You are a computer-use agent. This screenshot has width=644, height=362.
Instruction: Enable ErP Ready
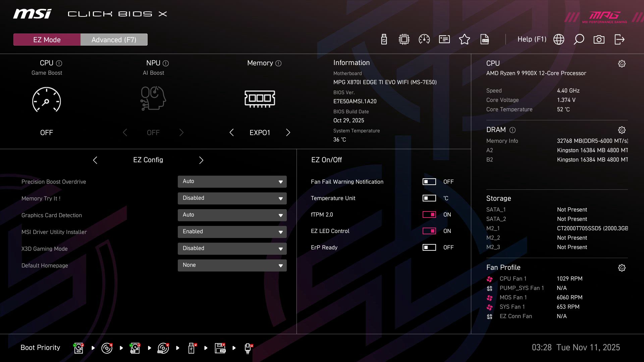(x=429, y=247)
